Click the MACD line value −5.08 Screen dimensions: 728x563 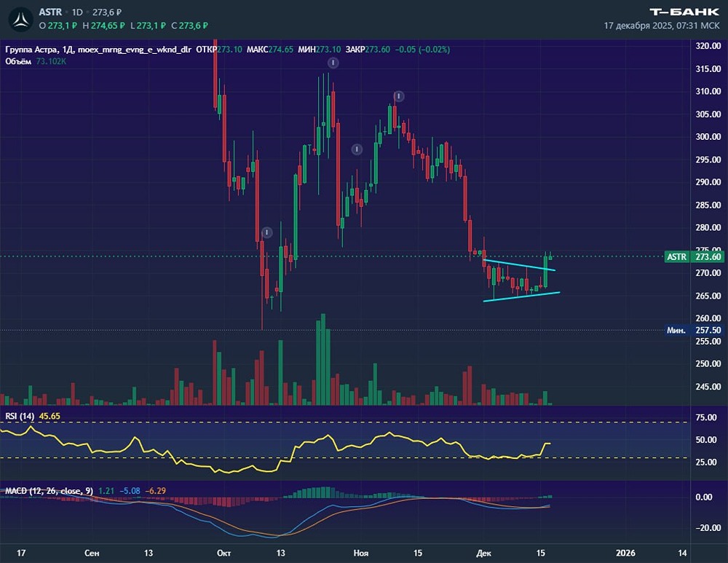(x=130, y=491)
